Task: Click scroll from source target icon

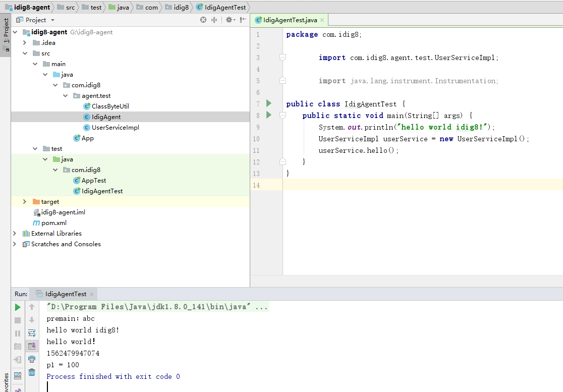Action: [x=203, y=20]
